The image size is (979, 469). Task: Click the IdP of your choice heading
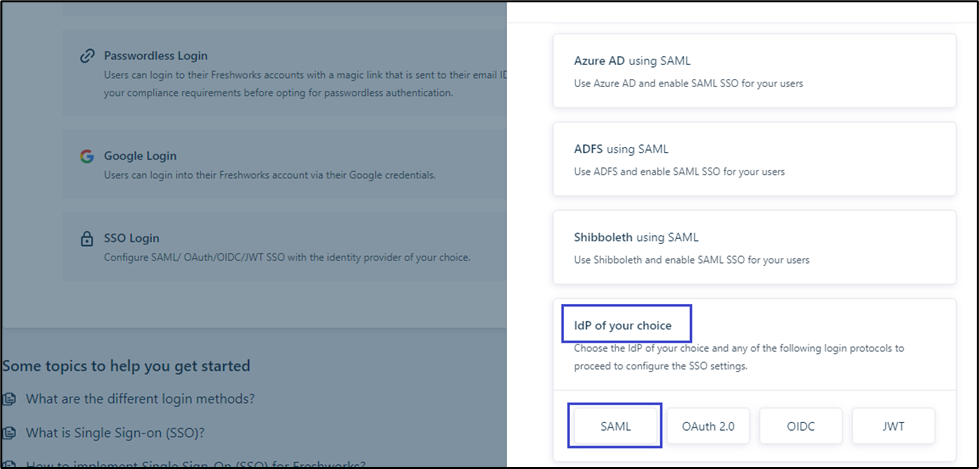tap(623, 325)
